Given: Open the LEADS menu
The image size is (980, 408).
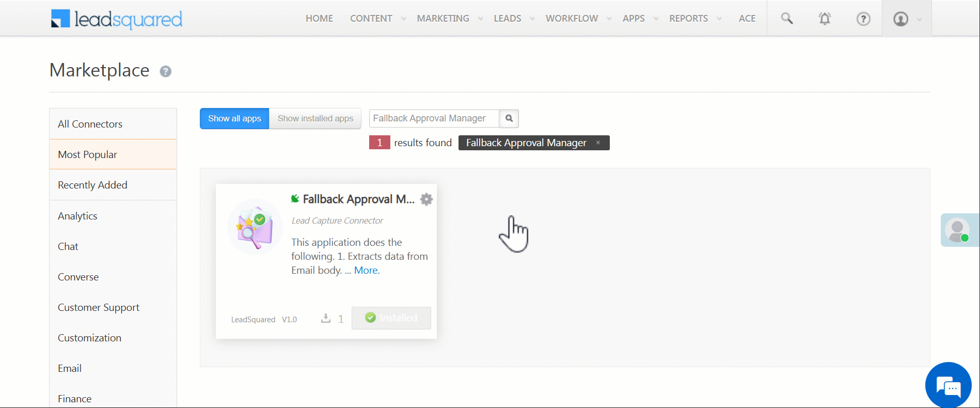Looking at the screenshot, I should click(508, 19).
